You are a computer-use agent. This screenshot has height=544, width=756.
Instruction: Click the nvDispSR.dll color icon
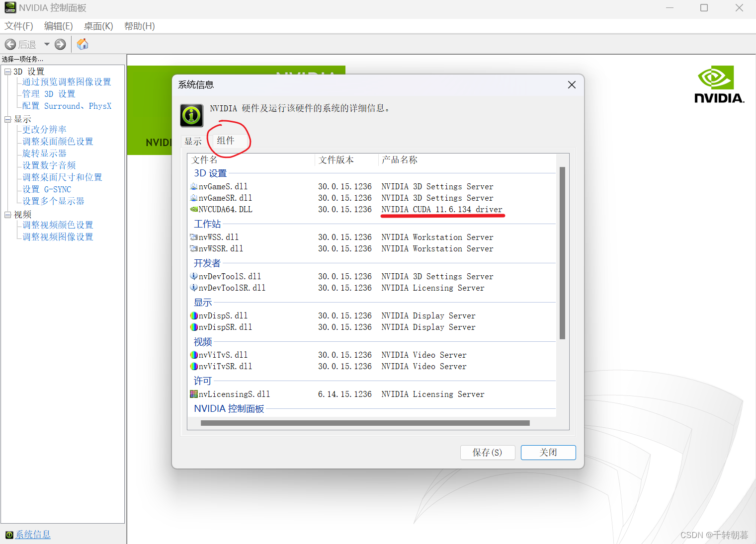point(194,327)
